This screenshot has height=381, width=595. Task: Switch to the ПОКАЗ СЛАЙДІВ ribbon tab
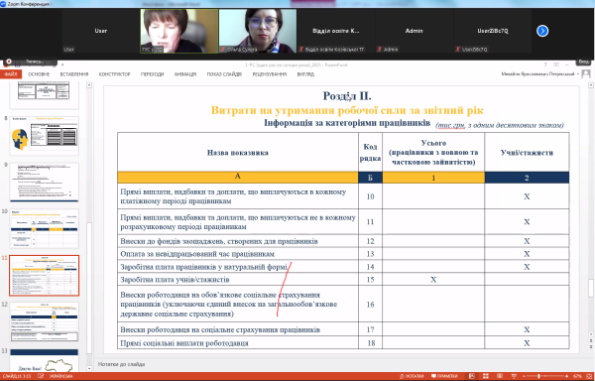[224, 74]
